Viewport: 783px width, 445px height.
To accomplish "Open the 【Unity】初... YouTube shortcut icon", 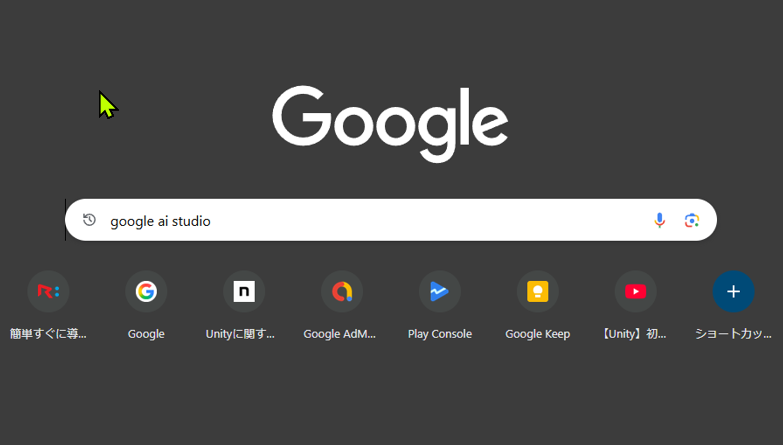I will (x=635, y=291).
